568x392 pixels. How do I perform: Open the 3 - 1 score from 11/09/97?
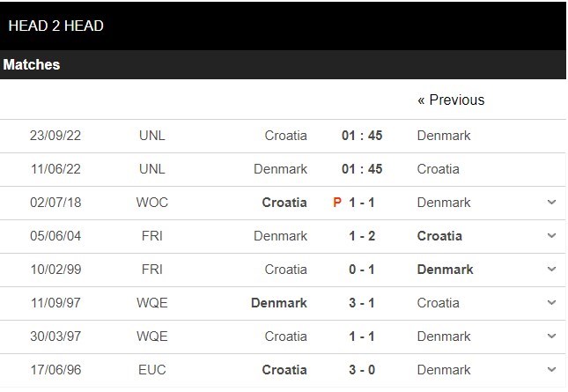tap(362, 302)
